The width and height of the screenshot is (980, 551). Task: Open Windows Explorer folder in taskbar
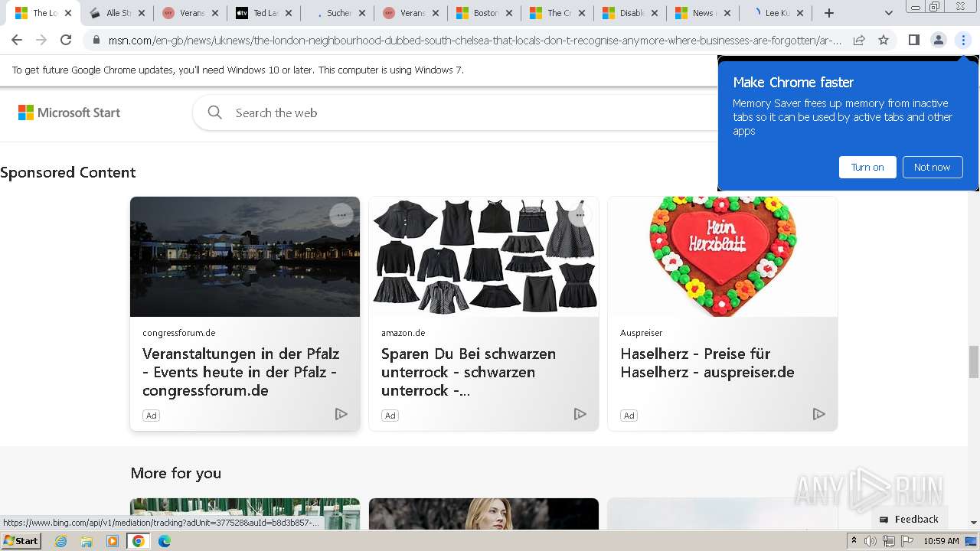coord(87,541)
